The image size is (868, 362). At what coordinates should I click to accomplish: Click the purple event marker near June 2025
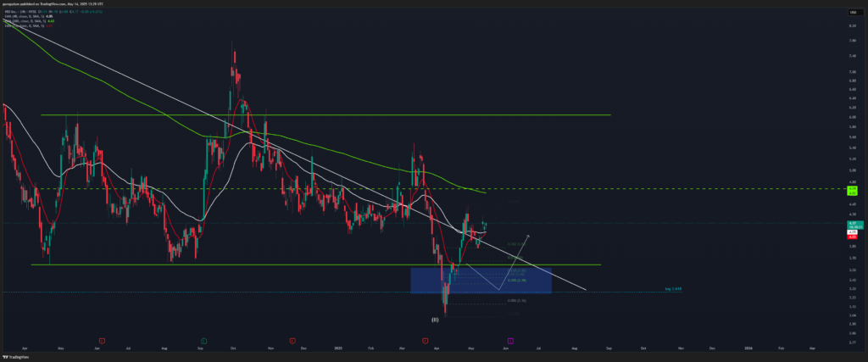(x=509, y=340)
